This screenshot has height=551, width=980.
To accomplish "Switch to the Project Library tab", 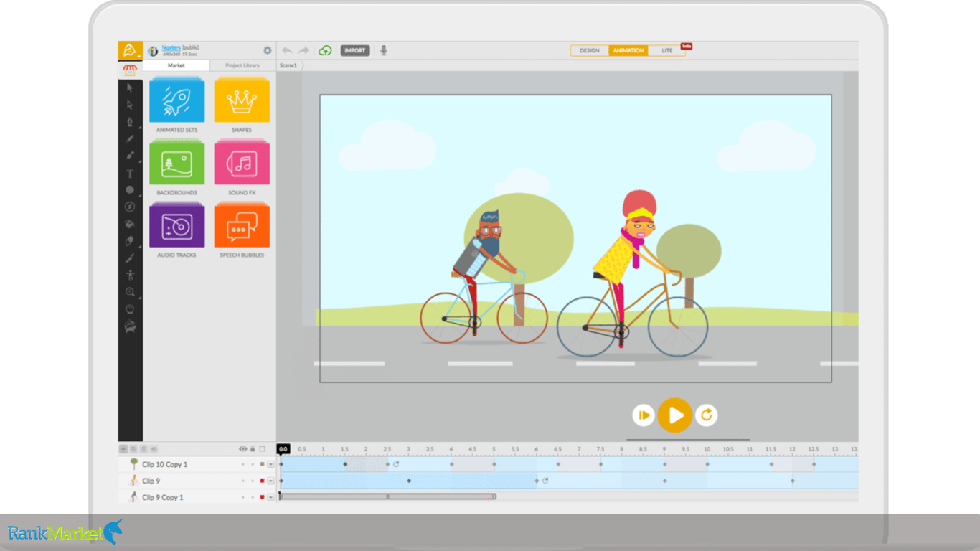I will pos(242,65).
